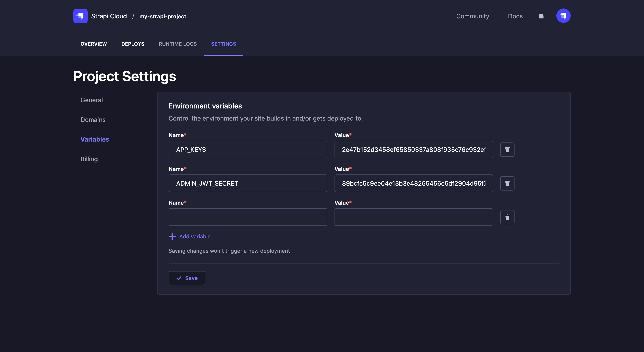Open Billing settings in sidebar
The image size is (644, 352).
[x=89, y=159]
